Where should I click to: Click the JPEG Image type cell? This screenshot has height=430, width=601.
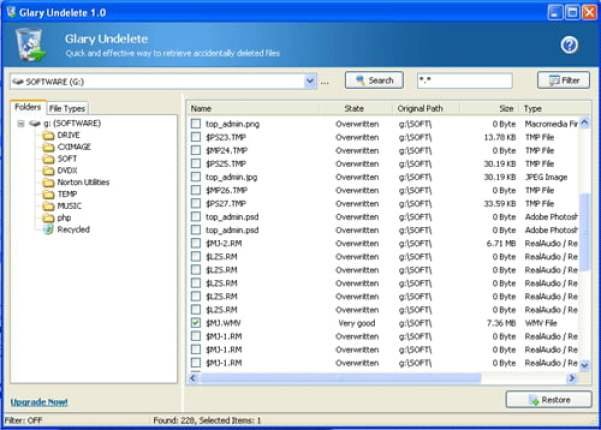coord(546,177)
